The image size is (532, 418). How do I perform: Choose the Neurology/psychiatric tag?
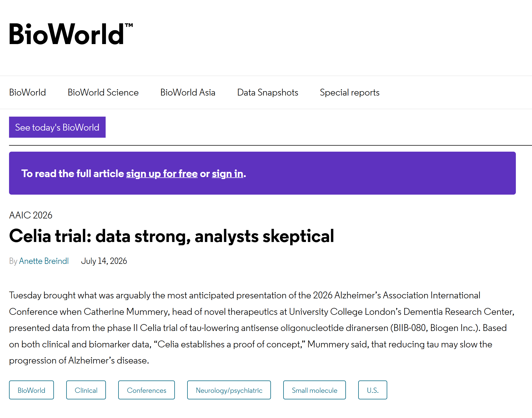coord(229,390)
